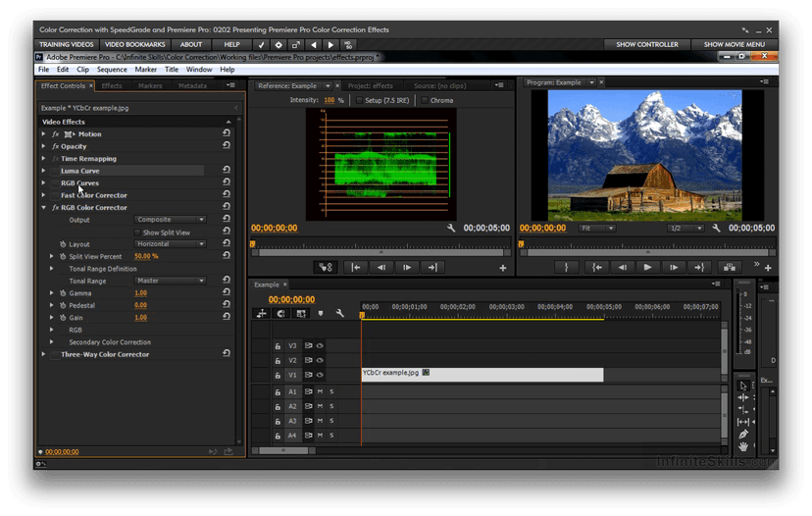Toggle animation stopwatch for Gamma
The height and width of the screenshot is (516, 812).
click(x=63, y=293)
